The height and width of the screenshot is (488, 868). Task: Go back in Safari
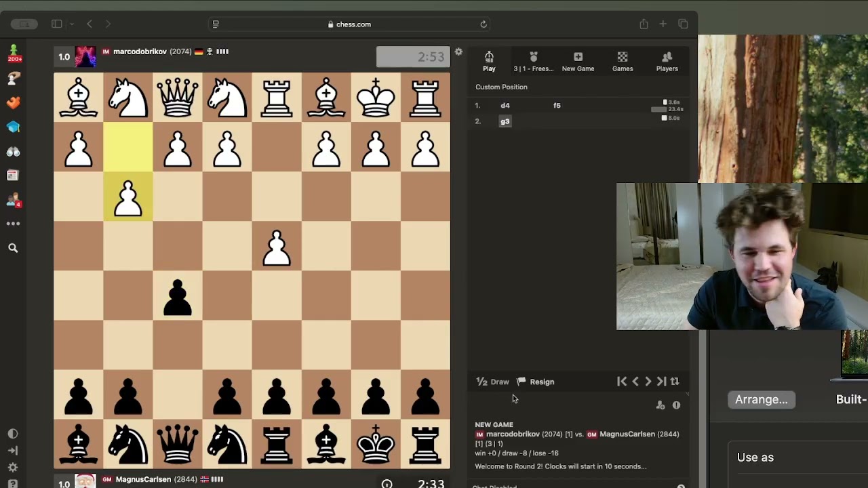tap(90, 24)
